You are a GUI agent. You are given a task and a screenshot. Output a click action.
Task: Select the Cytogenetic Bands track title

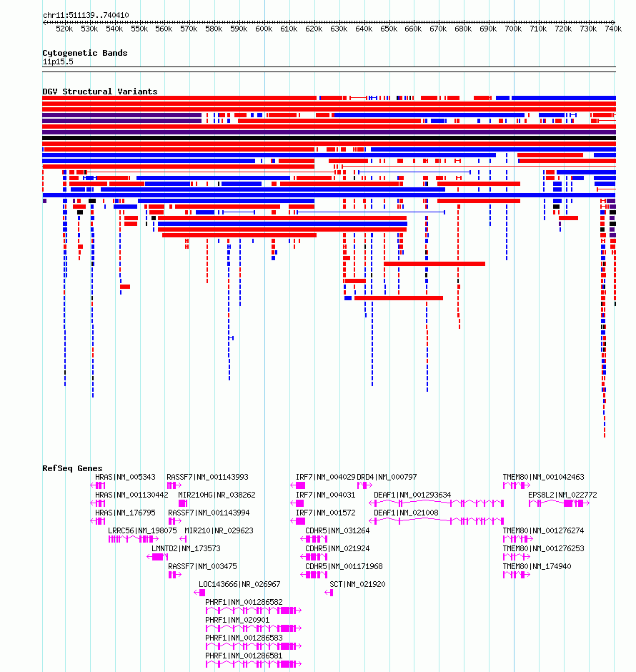(85, 53)
